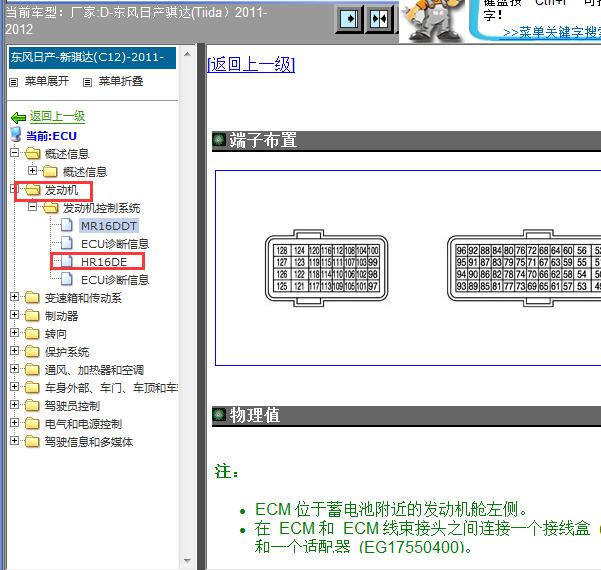601x570 pixels.
Task: Collapse the 发动机控制系统 folder
Action: (33, 207)
